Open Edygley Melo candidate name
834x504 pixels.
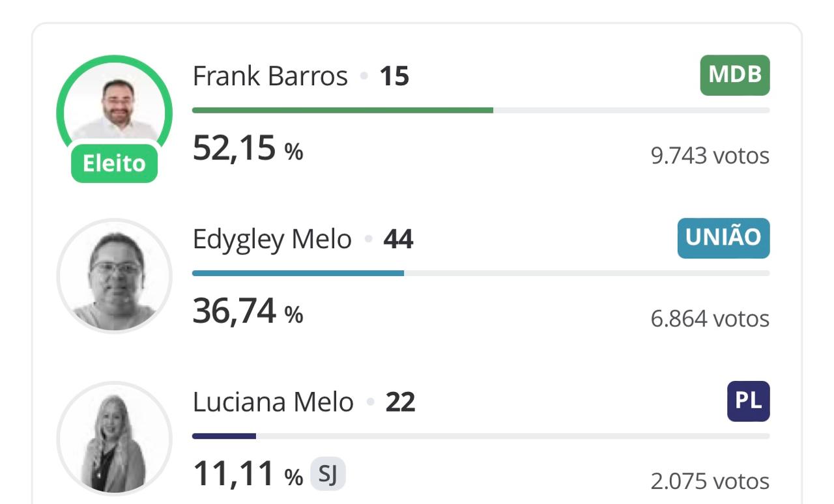point(272,240)
